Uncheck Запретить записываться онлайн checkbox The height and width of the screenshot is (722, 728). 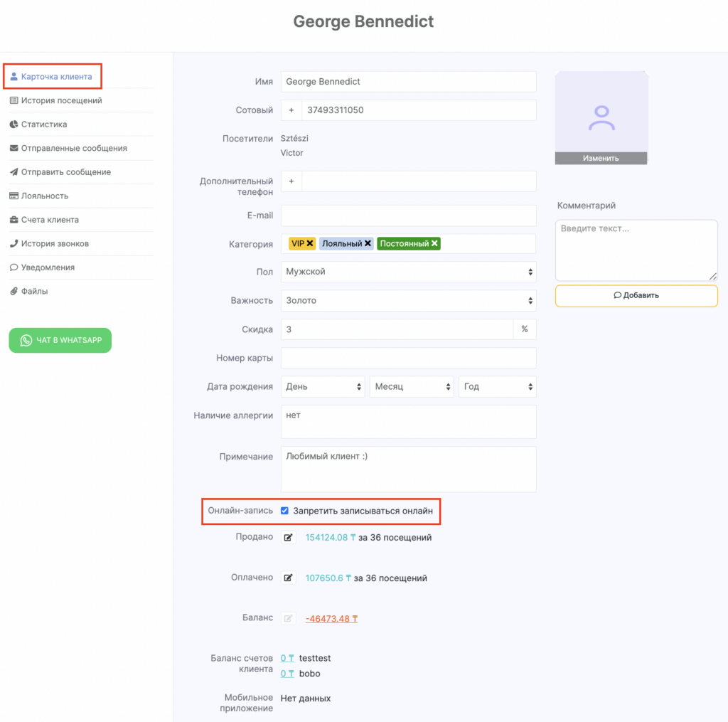[x=284, y=511]
